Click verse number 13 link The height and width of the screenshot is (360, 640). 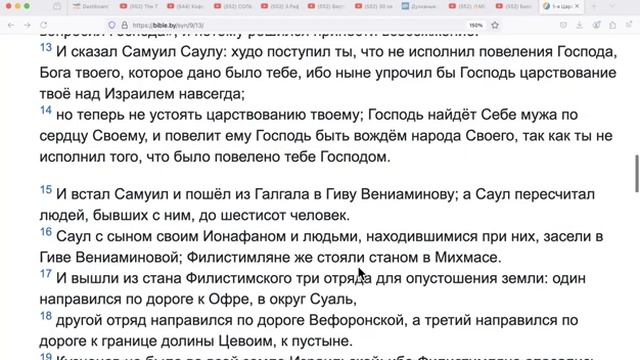pos(46,48)
